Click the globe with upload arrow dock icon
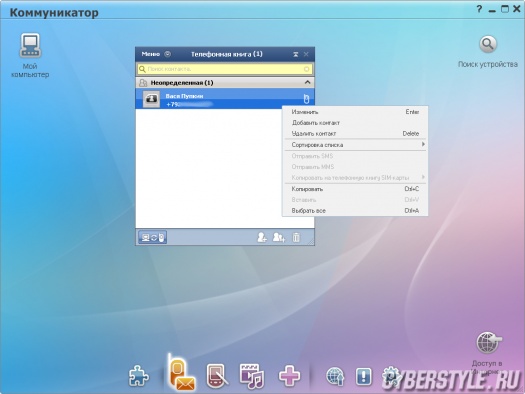This screenshot has height=394, width=525. (335, 376)
